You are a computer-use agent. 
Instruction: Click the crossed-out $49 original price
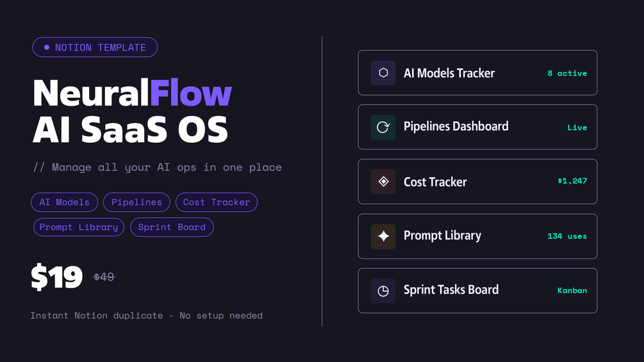pyautogui.click(x=104, y=277)
